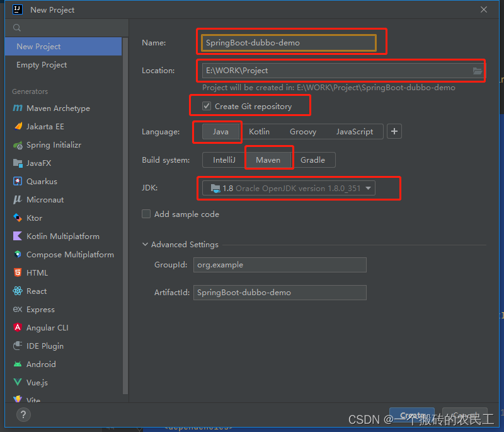Image resolution: width=504 pixels, height=432 pixels.
Task: Open the Spring Initializr generator icon
Action: pos(18,145)
